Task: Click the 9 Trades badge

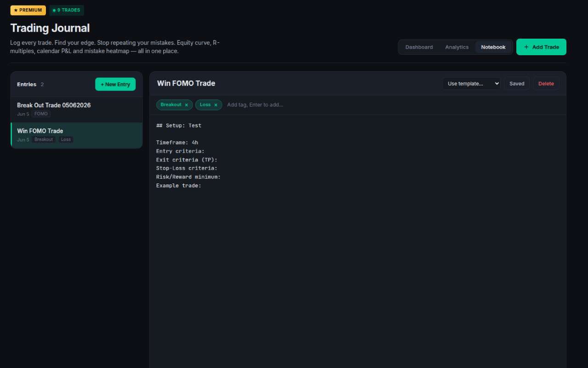Action: [x=67, y=10]
